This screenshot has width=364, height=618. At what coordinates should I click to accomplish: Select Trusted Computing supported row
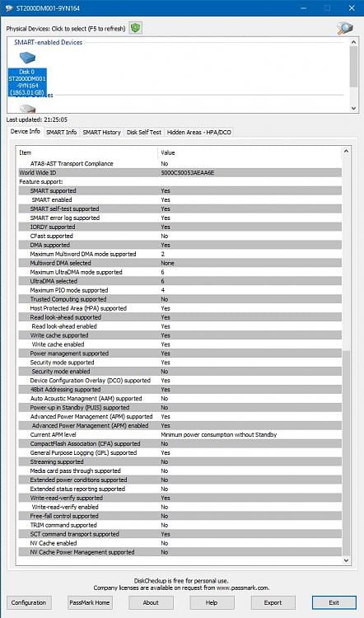click(x=180, y=299)
